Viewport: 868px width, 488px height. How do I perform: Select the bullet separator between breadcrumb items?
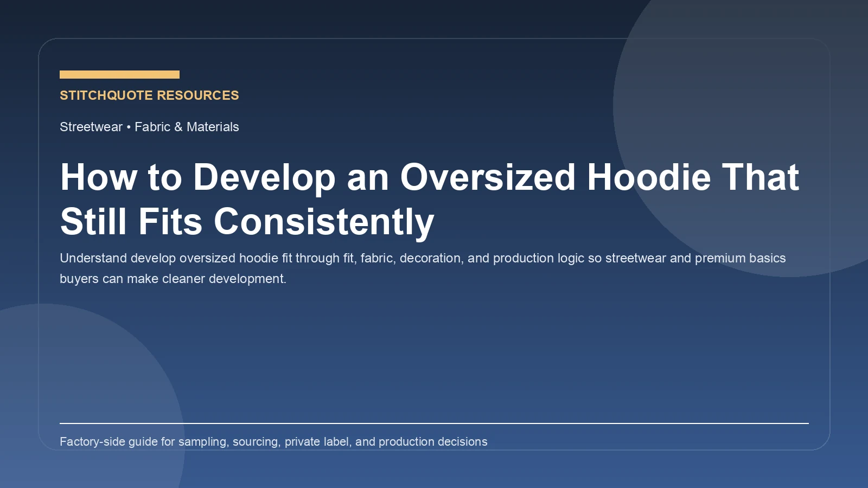pyautogui.click(x=129, y=127)
